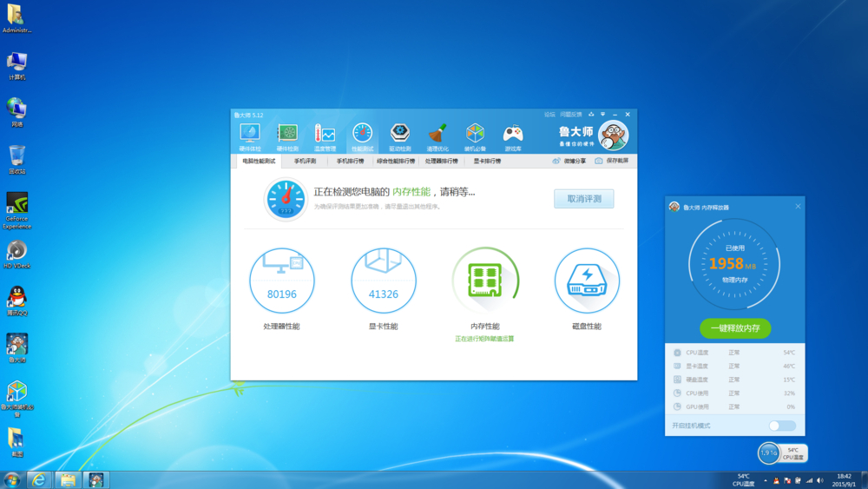Click the 鲁大师 mascot avatar logo

click(x=614, y=135)
